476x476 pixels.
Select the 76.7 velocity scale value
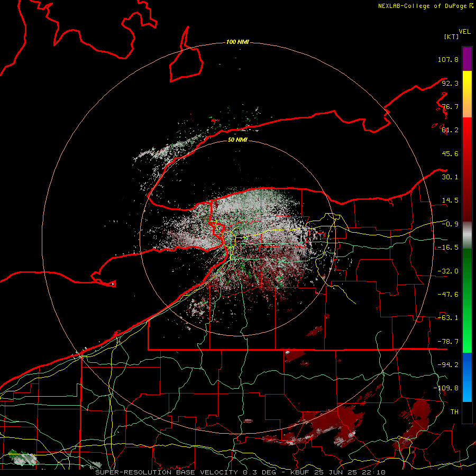click(450, 106)
